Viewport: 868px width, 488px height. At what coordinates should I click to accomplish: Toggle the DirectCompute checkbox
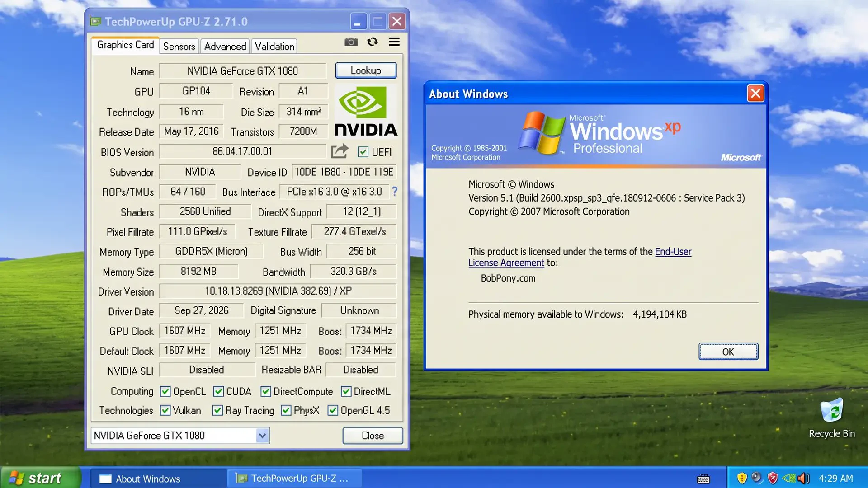266,391
